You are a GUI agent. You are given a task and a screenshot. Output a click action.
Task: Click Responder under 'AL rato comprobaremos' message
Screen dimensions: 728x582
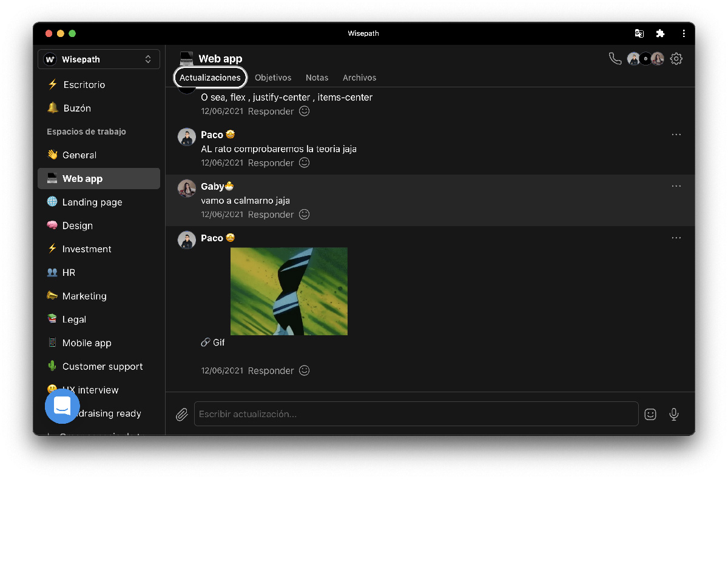(x=271, y=163)
